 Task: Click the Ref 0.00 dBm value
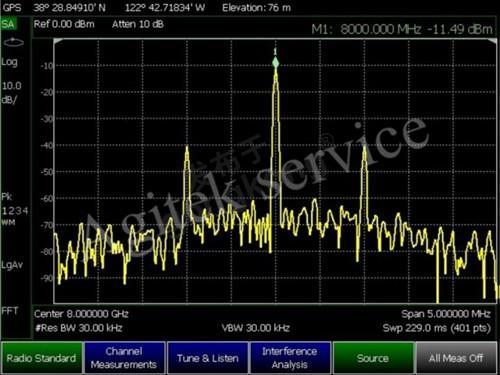tap(64, 24)
